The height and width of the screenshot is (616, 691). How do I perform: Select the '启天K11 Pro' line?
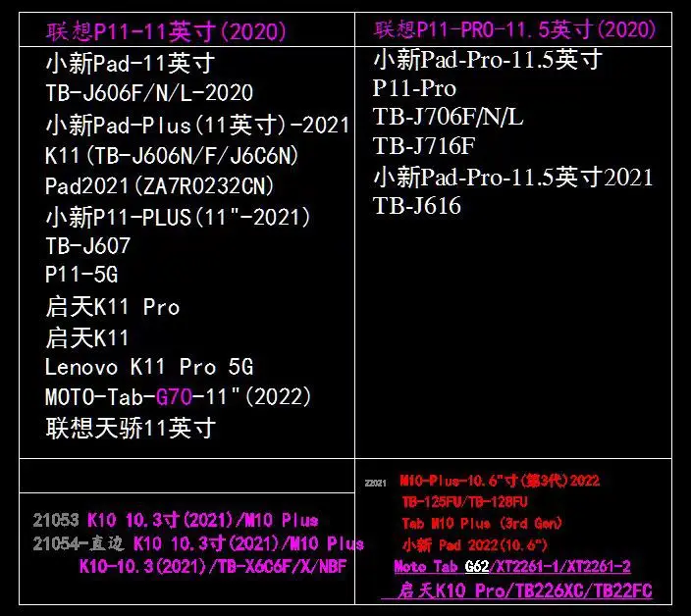pyautogui.click(x=112, y=307)
